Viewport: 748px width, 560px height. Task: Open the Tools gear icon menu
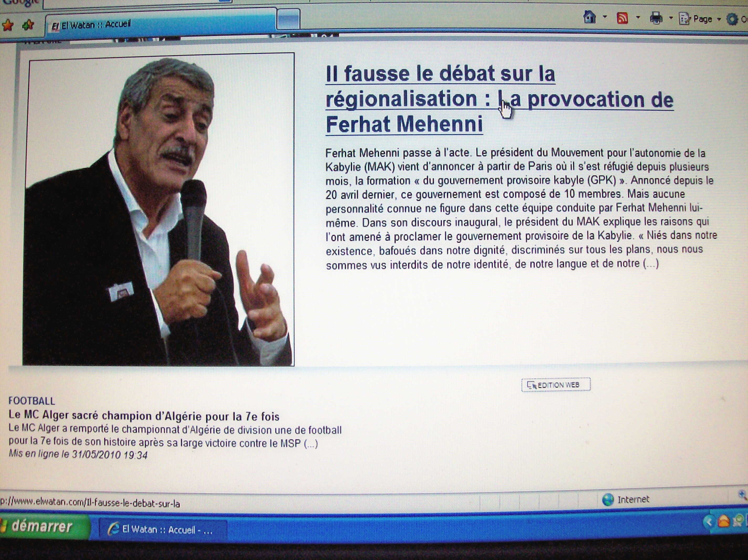click(x=732, y=19)
